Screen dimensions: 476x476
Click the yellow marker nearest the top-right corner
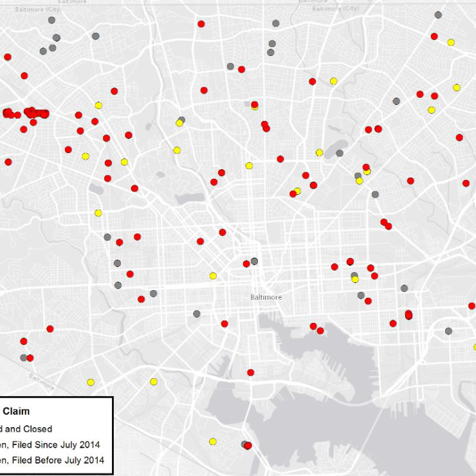click(451, 42)
